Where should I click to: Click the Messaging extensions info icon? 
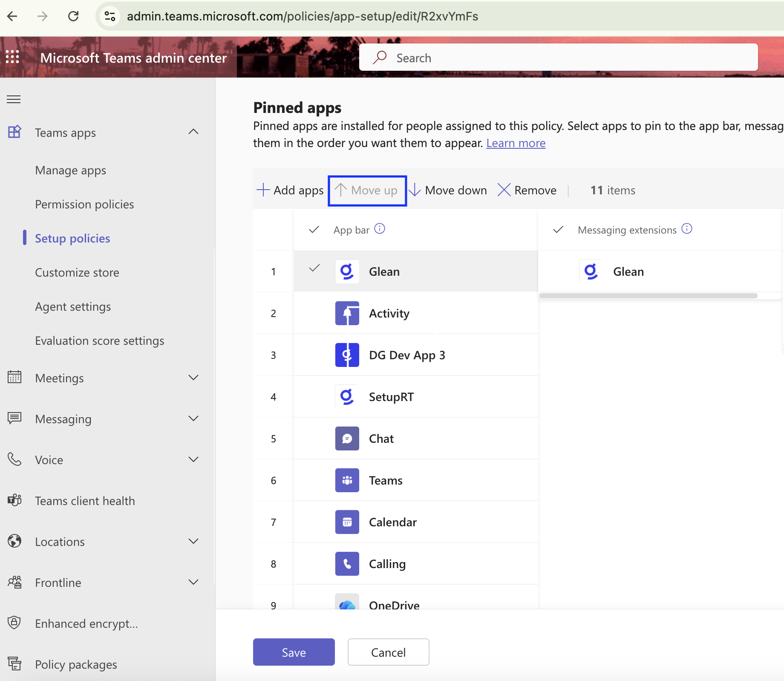pyautogui.click(x=687, y=229)
